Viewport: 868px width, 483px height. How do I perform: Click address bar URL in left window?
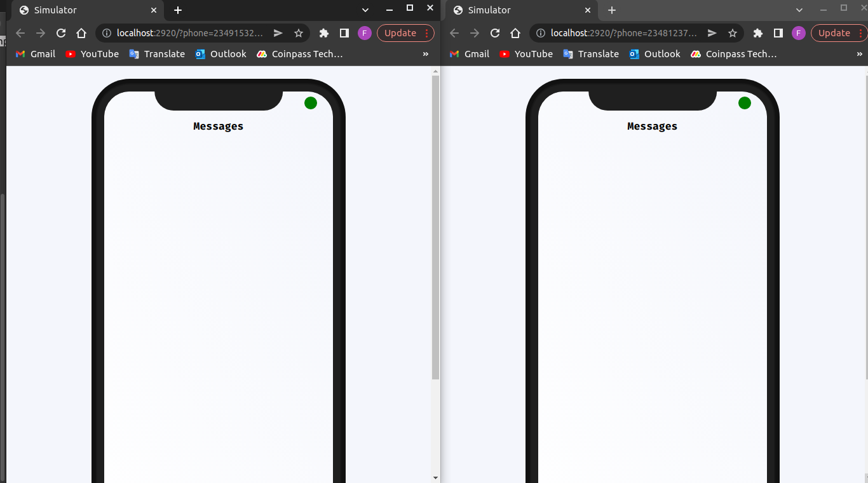[189, 33]
